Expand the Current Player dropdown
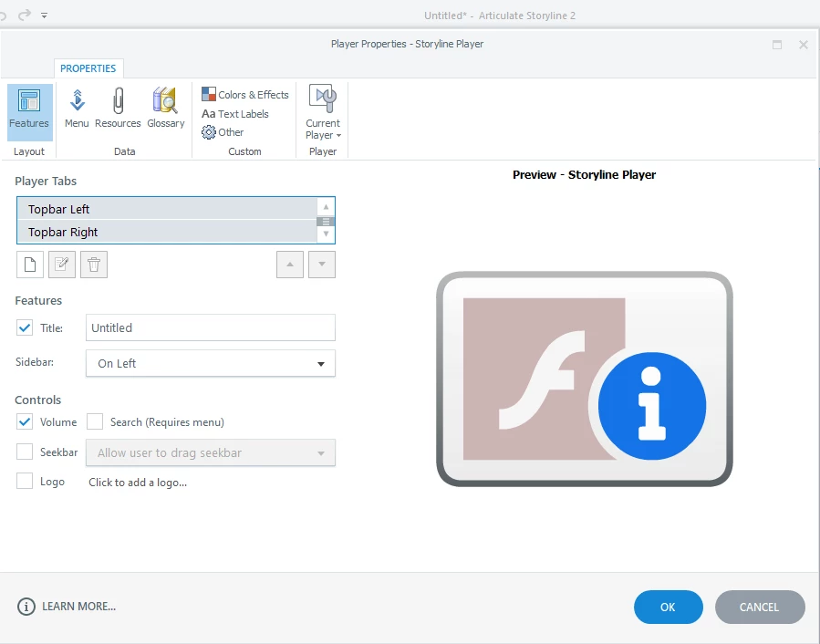 (323, 112)
